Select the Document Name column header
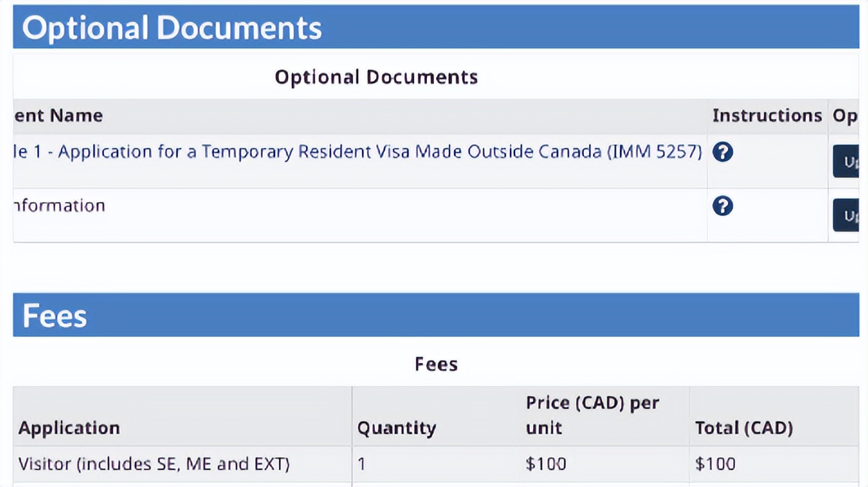 [x=58, y=116]
